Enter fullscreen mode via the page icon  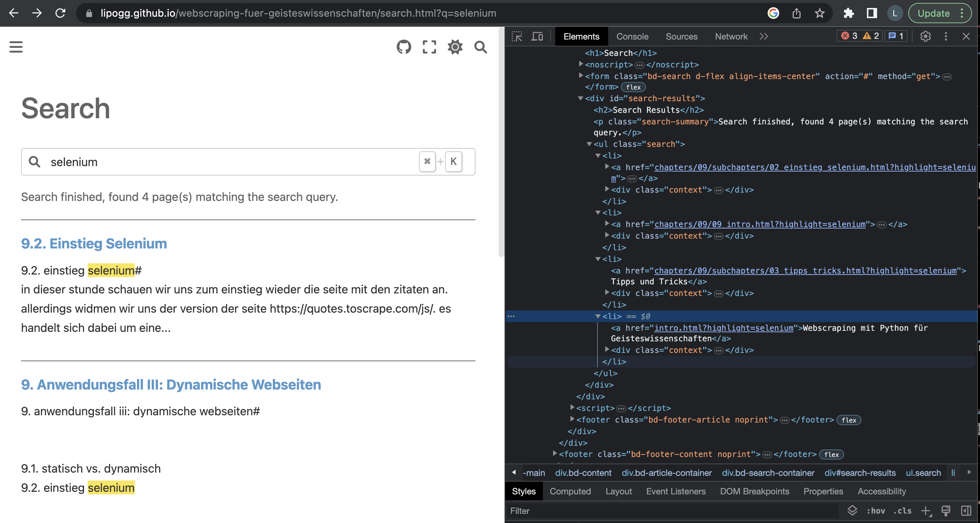click(x=429, y=47)
